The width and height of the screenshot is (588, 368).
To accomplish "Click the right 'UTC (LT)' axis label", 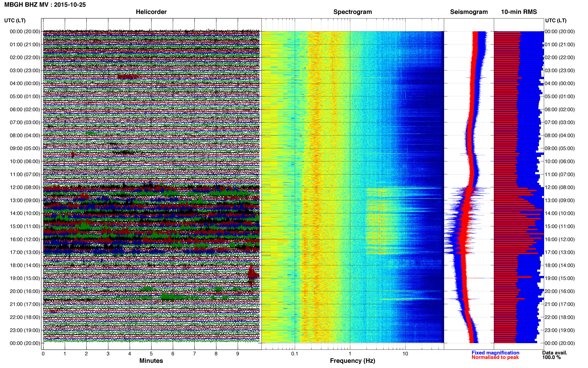I will tap(556, 20).
